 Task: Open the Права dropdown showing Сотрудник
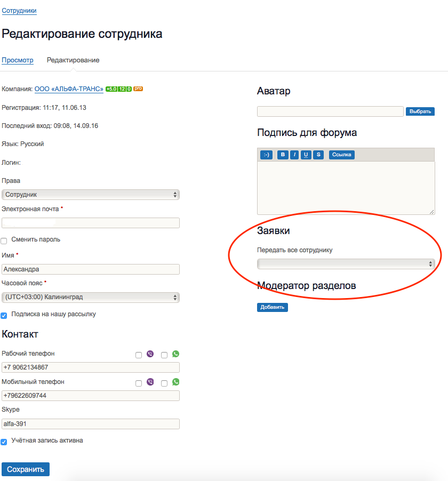click(91, 195)
